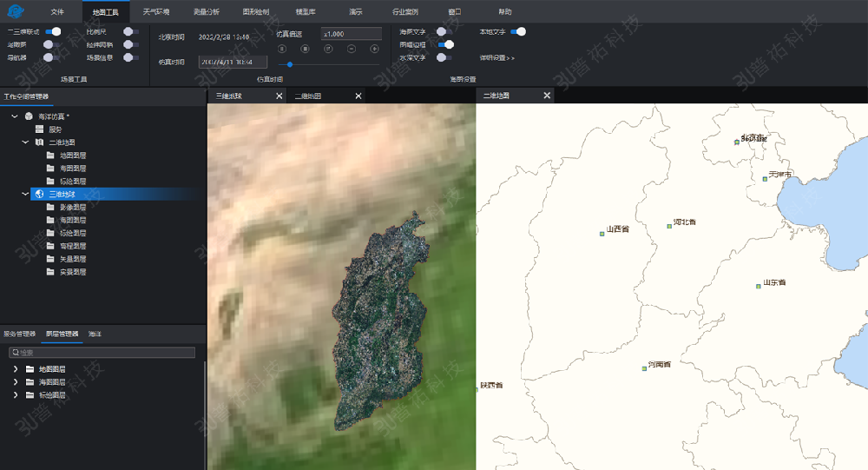This screenshot has width=868, height=470.
Task: Switch to the 服务管理器 panel tab
Action: (20, 334)
